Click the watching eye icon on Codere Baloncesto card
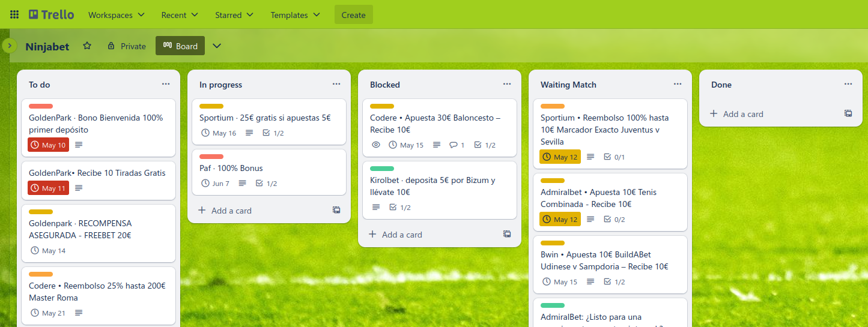 [376, 145]
